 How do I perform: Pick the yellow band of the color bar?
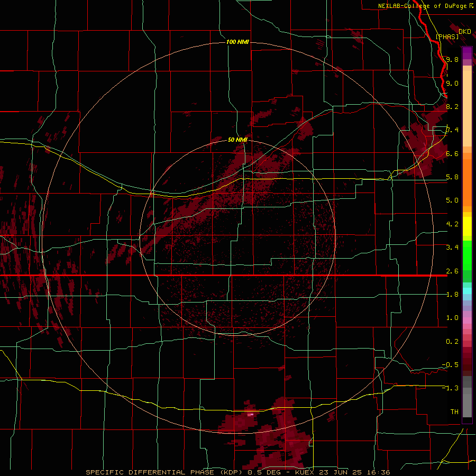tap(467, 226)
